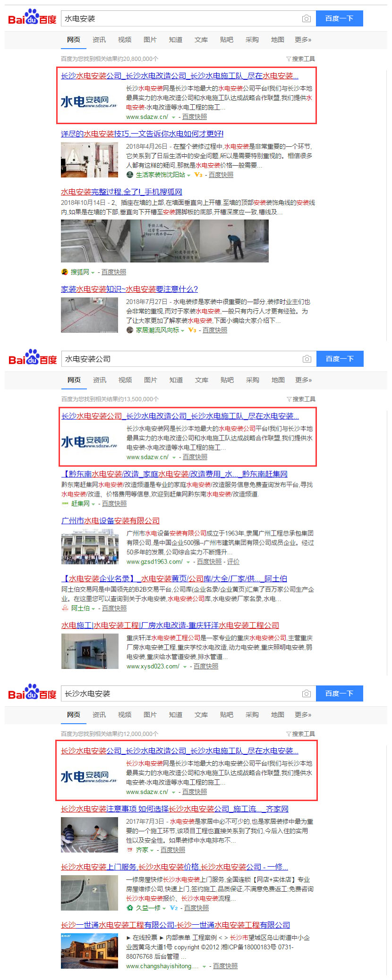
Task: Open 贴吧 tab under 水电安装 search
Action: click(227, 40)
